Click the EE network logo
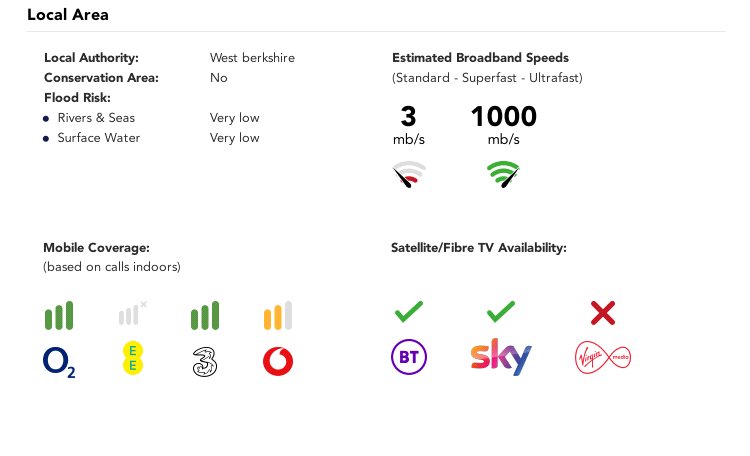This screenshot has height=456, width=750. point(132,358)
